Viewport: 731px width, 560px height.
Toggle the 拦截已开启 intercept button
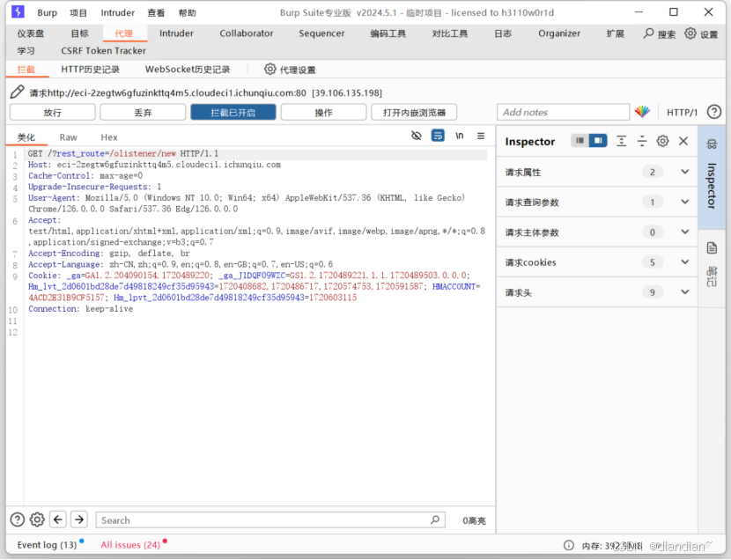tap(233, 113)
